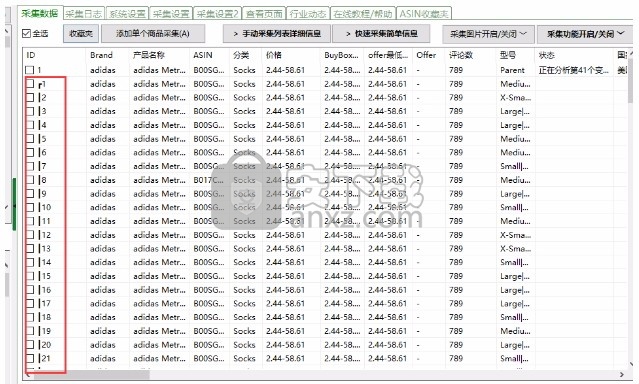Click the horizontal scrollbar right arrow
Viewport: 639px width, 384px height.
point(621,374)
